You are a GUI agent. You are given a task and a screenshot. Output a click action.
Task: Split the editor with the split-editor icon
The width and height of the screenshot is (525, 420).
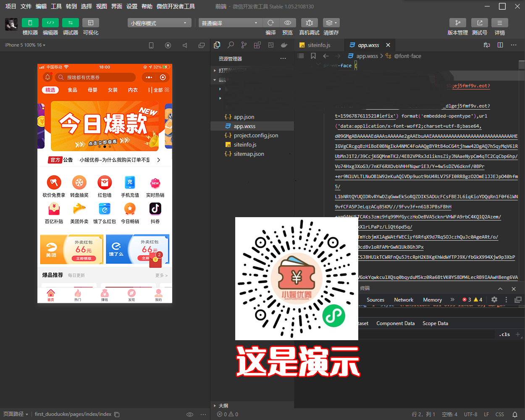tap(500, 45)
